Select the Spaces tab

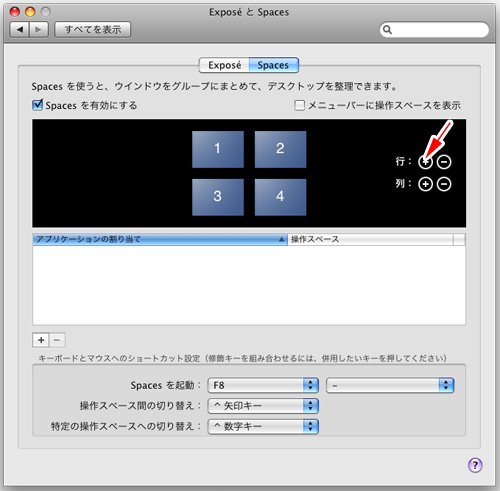click(x=273, y=65)
